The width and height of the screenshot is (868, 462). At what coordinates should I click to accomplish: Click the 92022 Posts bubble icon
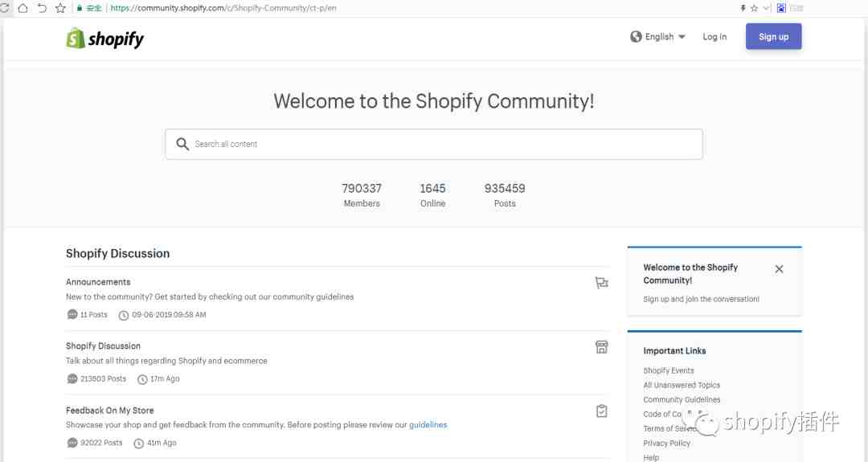(72, 443)
